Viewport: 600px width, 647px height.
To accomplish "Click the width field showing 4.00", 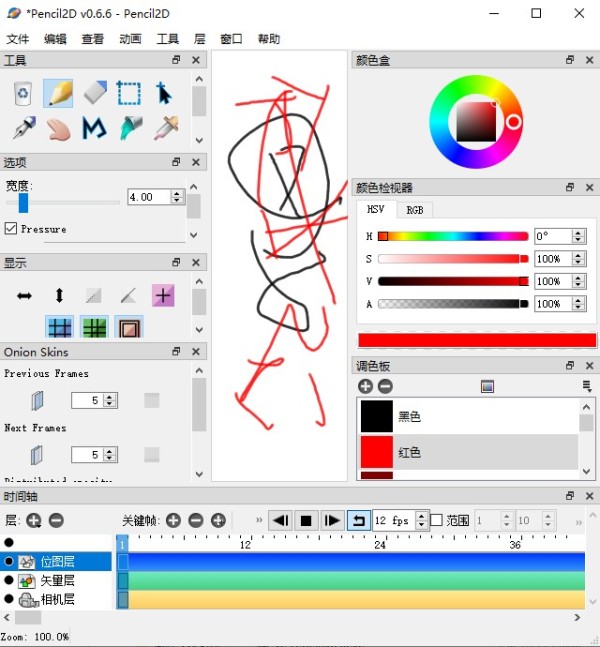I will (149, 197).
